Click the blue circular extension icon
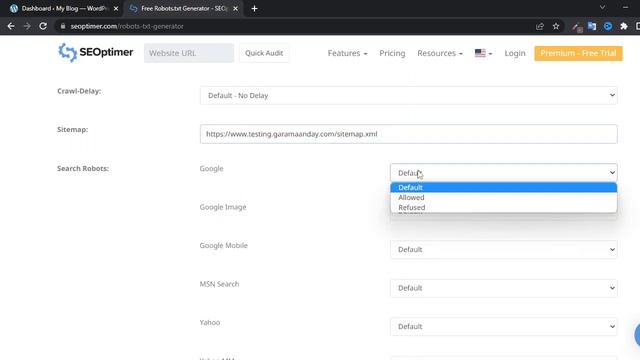 608,26
